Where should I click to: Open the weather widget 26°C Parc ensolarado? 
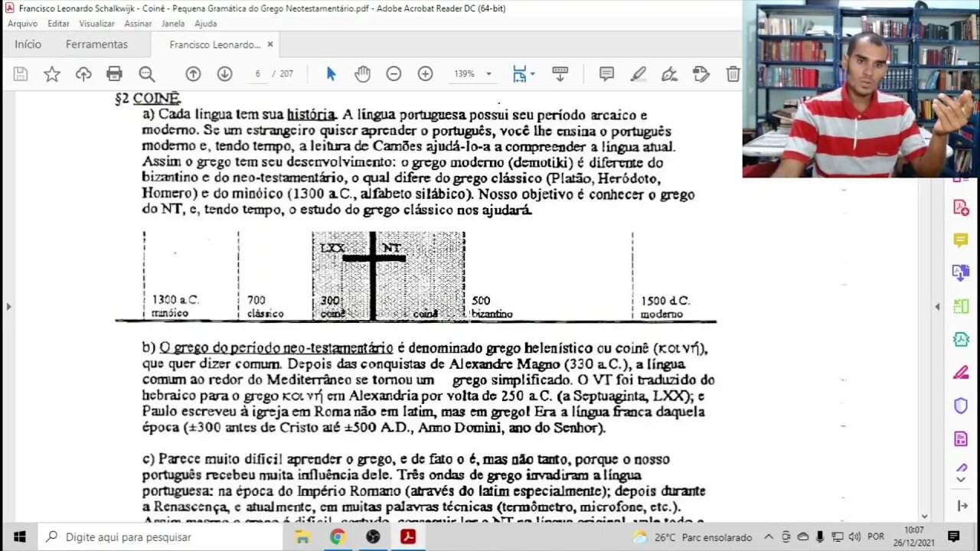click(x=692, y=537)
